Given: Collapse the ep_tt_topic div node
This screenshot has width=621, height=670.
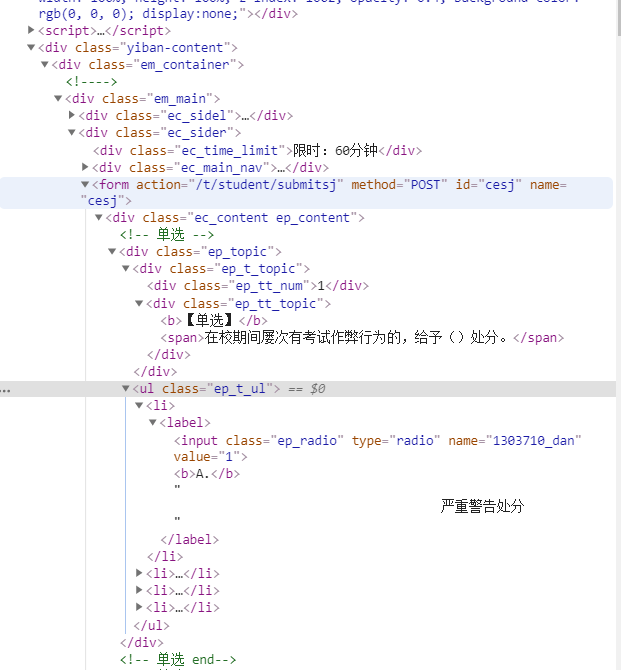Looking at the screenshot, I should pos(139,303).
